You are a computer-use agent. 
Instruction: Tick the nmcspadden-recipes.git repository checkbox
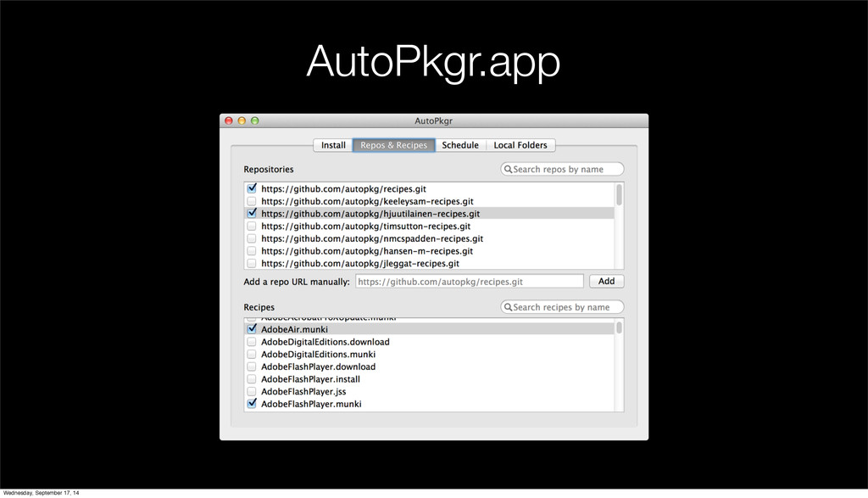252,238
